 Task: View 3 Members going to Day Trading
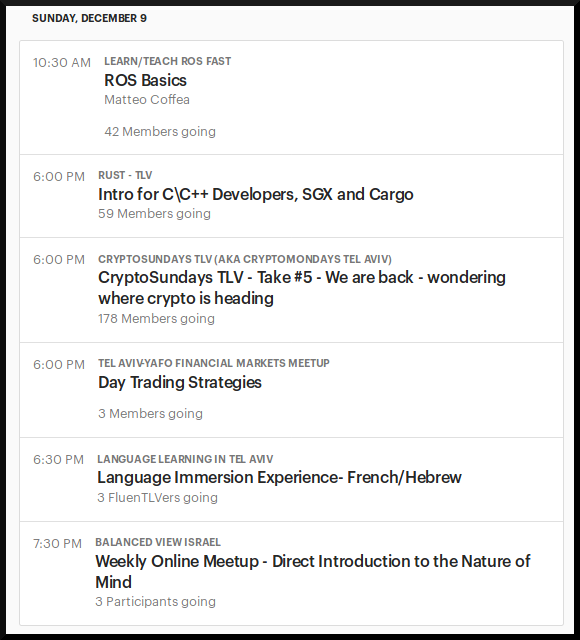(150, 413)
